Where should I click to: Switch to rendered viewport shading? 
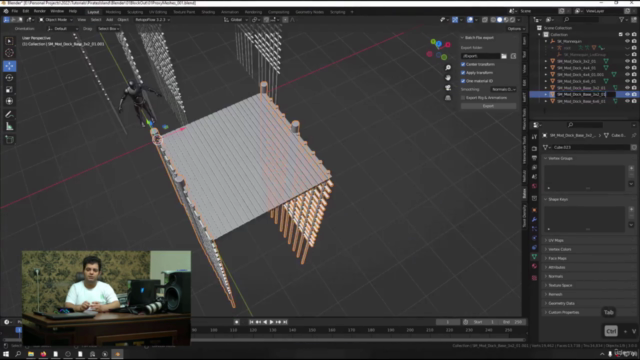pos(513,20)
